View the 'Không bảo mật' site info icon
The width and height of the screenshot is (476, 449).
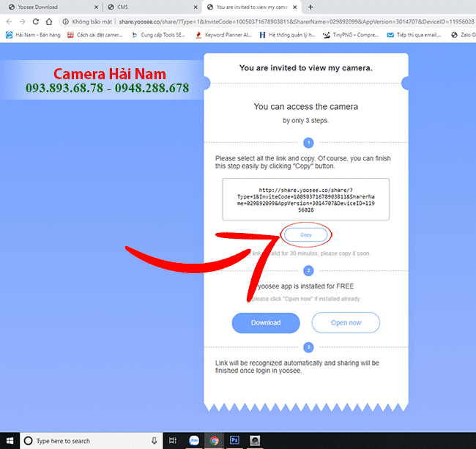[65, 21]
